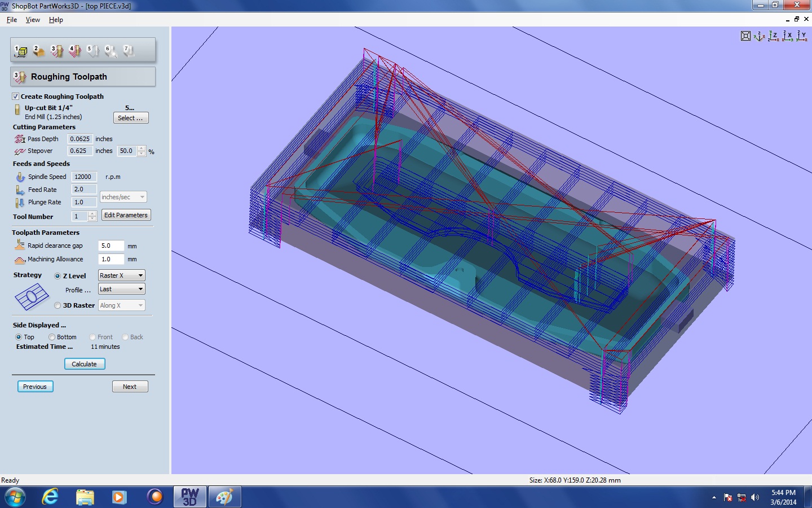This screenshot has height=508, width=812.
Task: Open step 5 cut out toolpath icon
Action: pos(93,51)
